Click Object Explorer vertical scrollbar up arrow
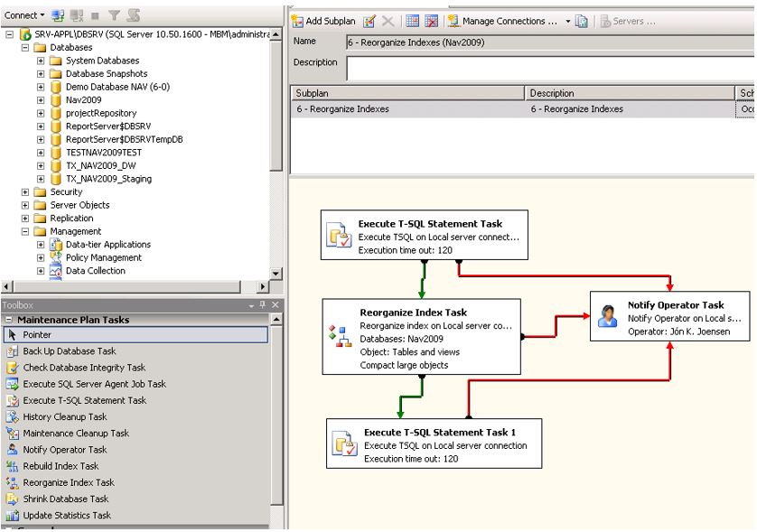The height and width of the screenshot is (532, 757). (x=276, y=34)
